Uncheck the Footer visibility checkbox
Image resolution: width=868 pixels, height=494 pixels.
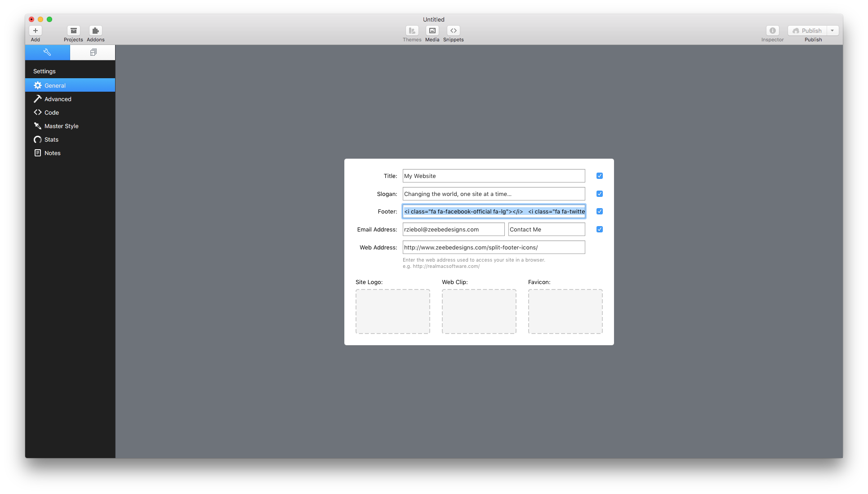point(600,211)
